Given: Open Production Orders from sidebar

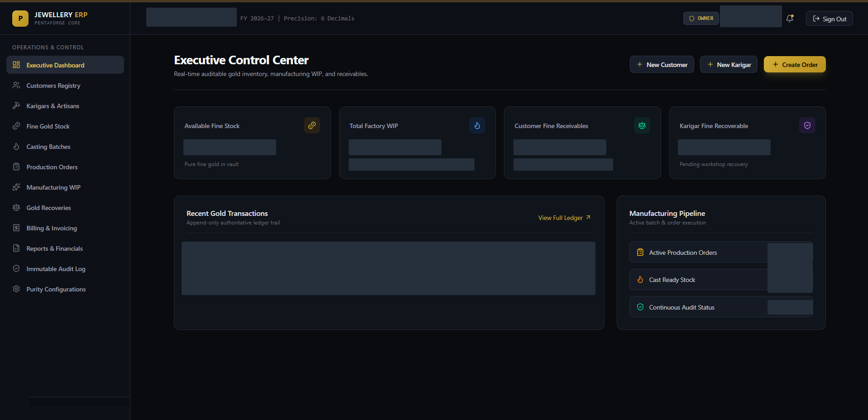Looking at the screenshot, I should tap(65, 167).
